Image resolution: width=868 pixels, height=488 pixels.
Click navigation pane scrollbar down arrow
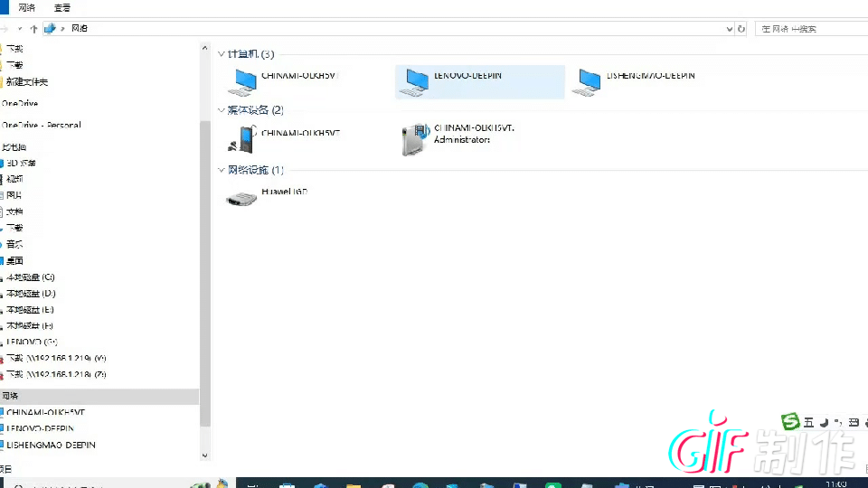tap(205, 455)
